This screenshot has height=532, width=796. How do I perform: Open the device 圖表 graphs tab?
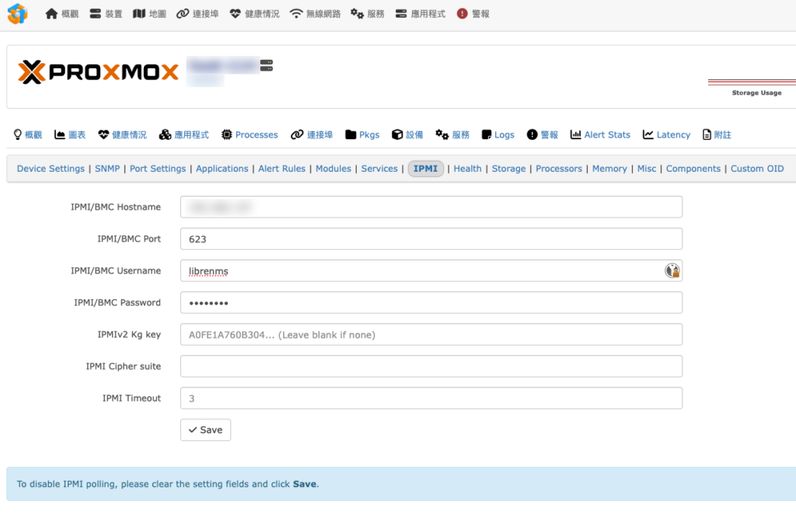70,135
